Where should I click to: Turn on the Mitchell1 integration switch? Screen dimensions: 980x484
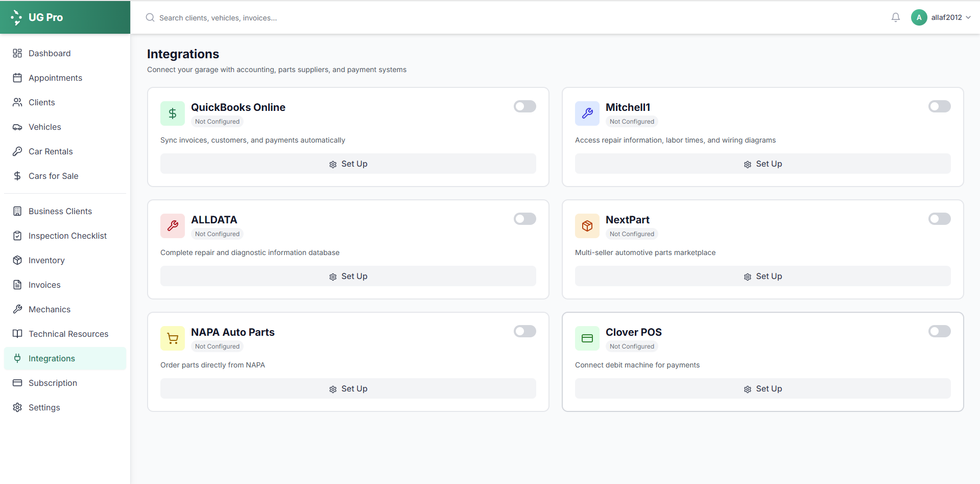click(939, 106)
